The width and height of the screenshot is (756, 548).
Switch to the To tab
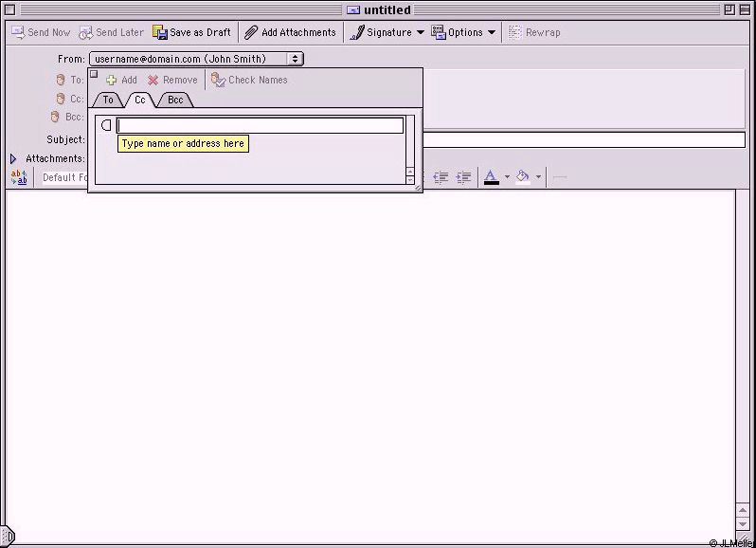click(x=108, y=100)
